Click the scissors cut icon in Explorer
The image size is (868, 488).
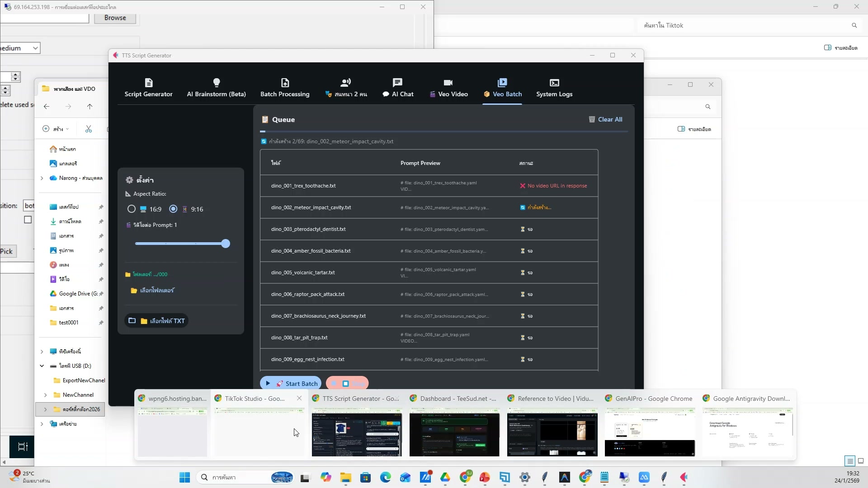pyautogui.click(x=89, y=129)
